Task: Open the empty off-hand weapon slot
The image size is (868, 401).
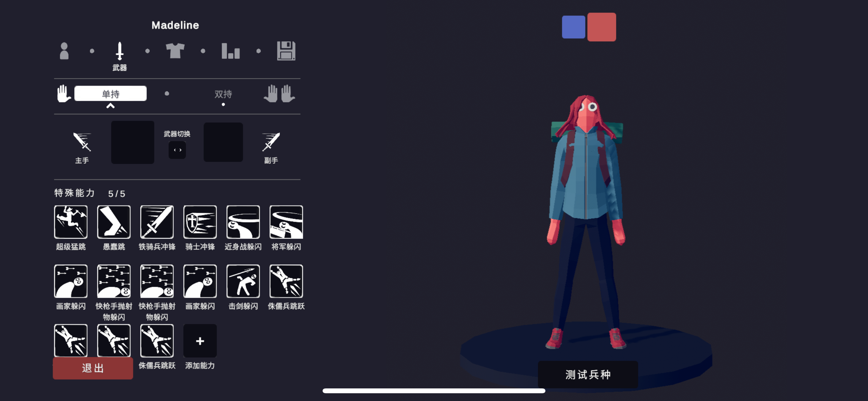Action: (x=223, y=142)
